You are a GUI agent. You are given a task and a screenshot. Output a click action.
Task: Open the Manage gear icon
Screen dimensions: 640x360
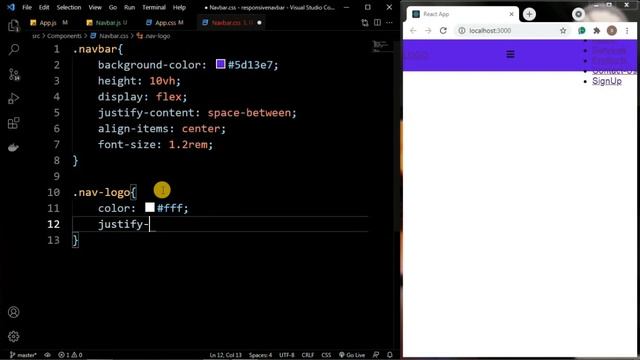13,336
